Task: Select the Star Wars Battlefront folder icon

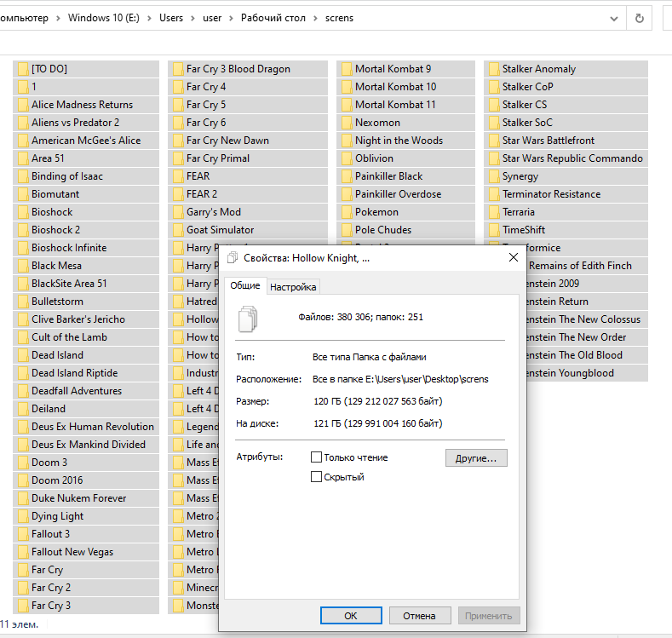Action: tap(494, 141)
